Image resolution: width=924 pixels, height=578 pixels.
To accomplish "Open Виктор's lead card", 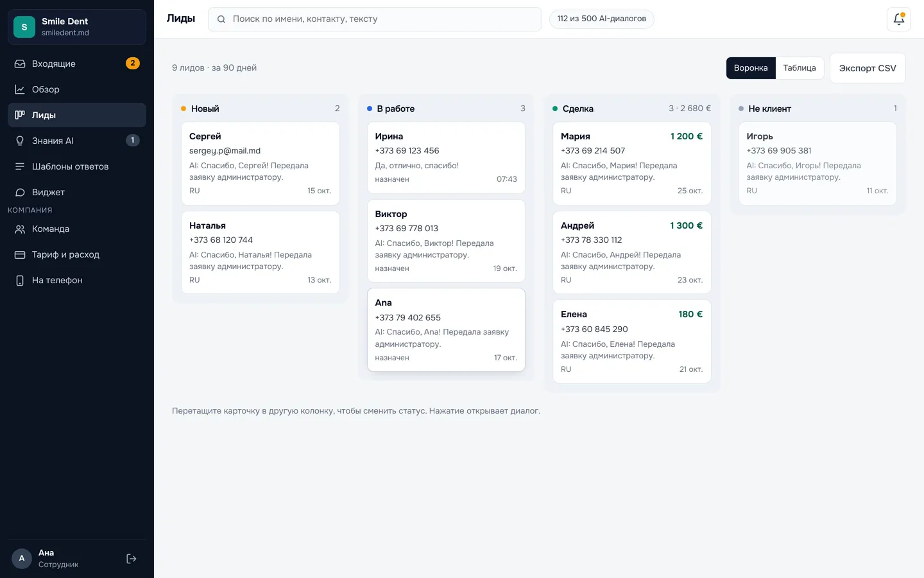I will [446, 241].
